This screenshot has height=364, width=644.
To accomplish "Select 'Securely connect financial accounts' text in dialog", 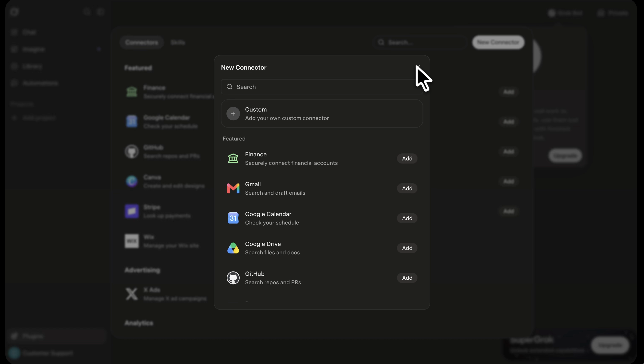I will 291,163.
